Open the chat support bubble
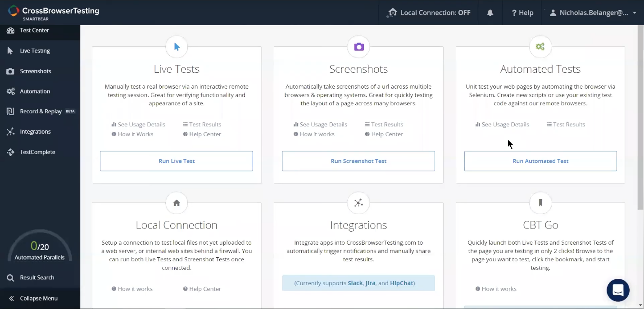The width and height of the screenshot is (644, 309). (x=618, y=290)
